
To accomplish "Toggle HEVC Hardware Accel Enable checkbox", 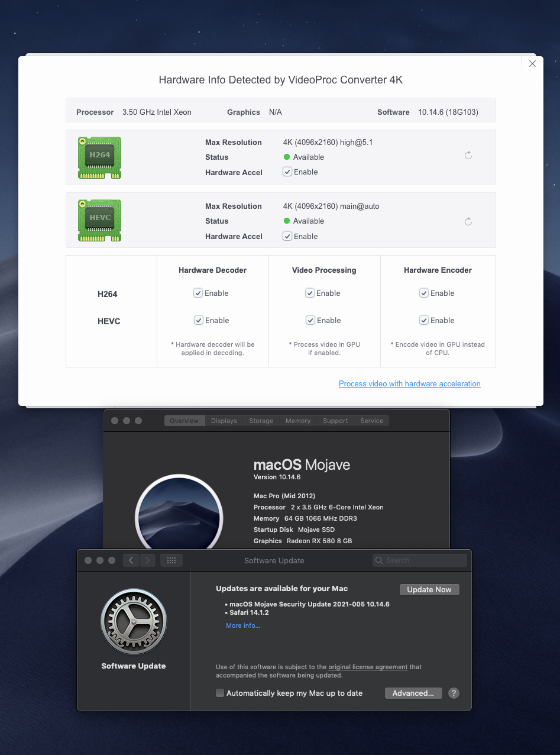I will coord(287,236).
